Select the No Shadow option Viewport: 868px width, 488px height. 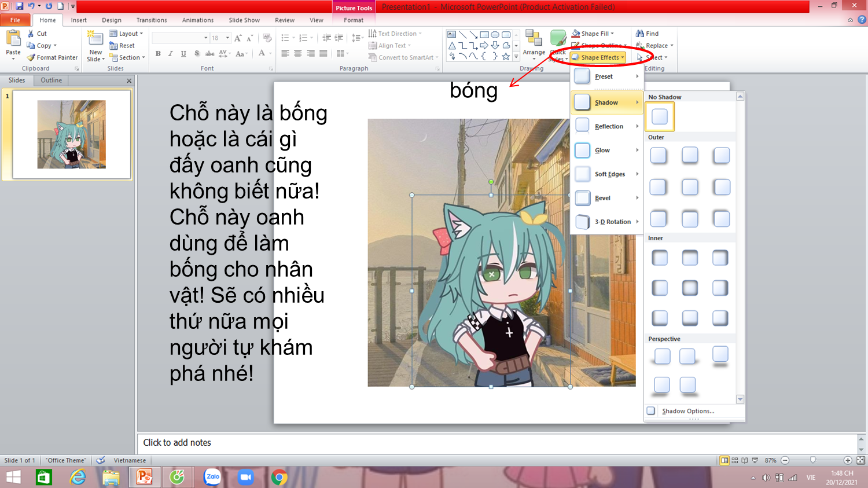tap(660, 116)
